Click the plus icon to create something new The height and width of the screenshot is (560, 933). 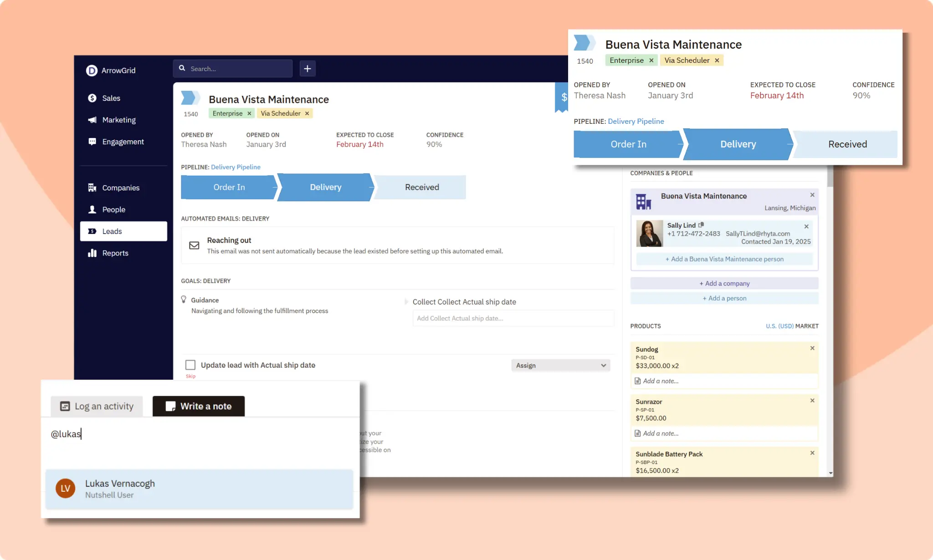point(307,68)
